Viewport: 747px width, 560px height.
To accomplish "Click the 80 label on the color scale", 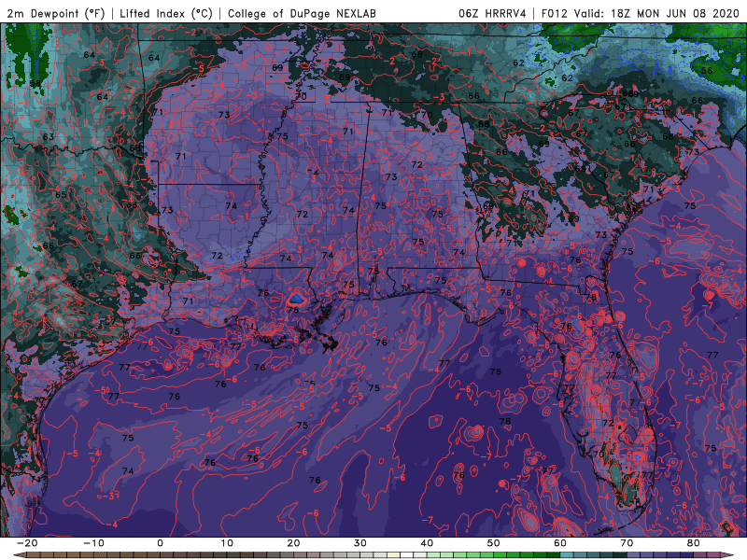I will 694,543.
